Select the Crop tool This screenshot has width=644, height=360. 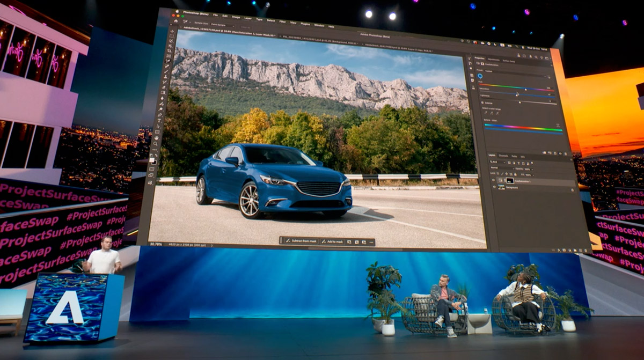coord(169,51)
